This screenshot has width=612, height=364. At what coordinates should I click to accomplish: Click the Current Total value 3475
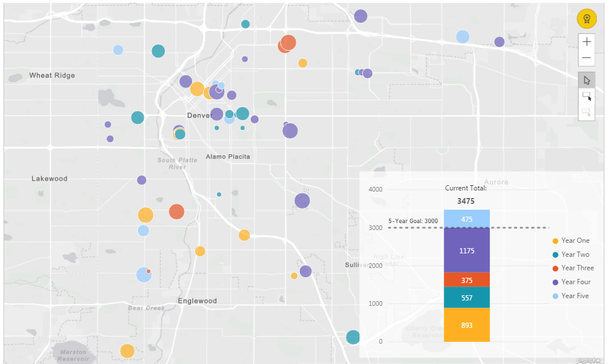tap(466, 201)
